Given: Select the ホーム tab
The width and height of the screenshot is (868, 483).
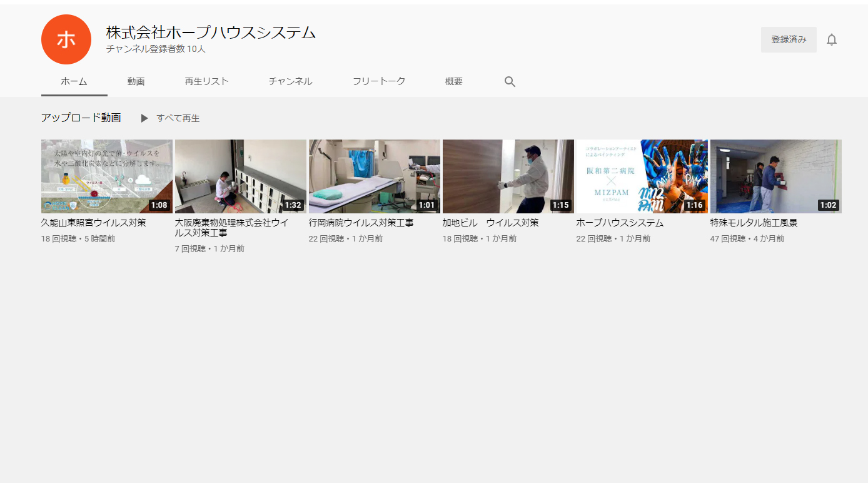Looking at the screenshot, I should tap(74, 81).
